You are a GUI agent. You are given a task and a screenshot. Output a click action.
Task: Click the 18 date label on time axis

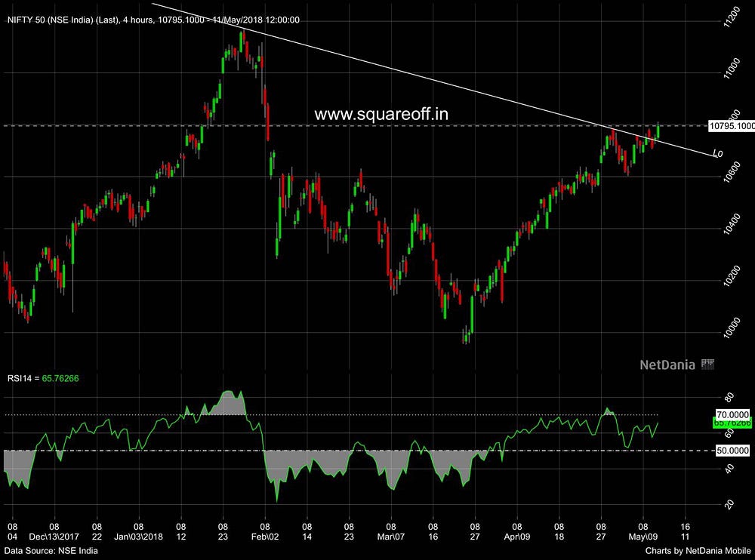(559, 537)
